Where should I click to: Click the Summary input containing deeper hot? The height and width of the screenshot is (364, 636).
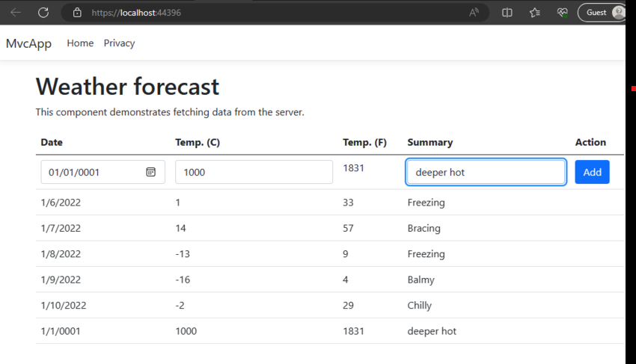[x=486, y=172]
